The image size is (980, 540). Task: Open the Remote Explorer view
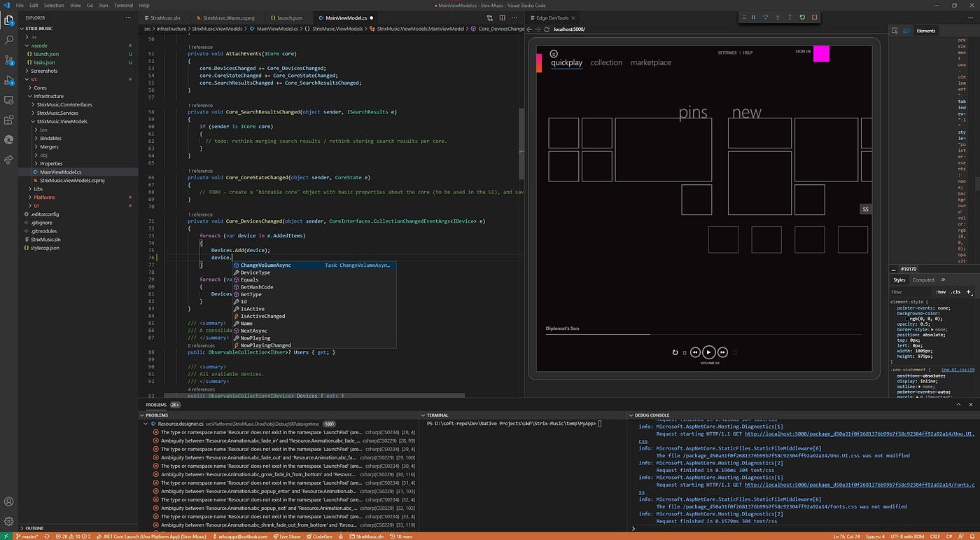click(x=9, y=100)
